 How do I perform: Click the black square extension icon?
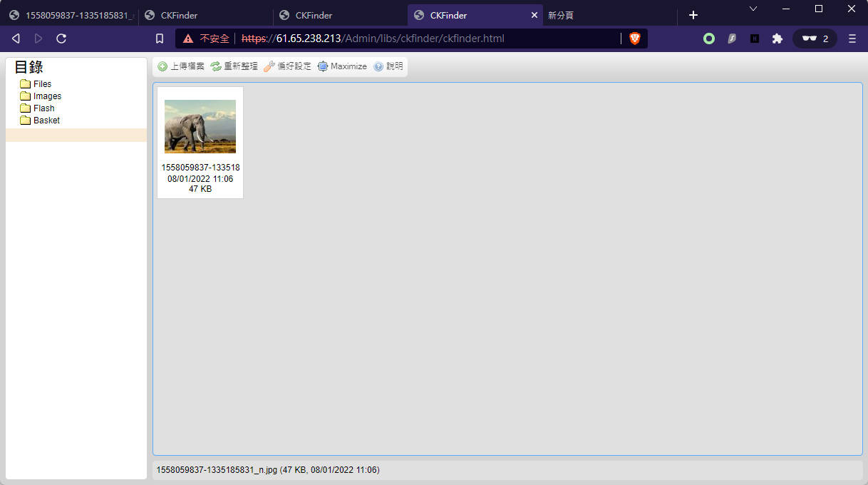pos(755,39)
